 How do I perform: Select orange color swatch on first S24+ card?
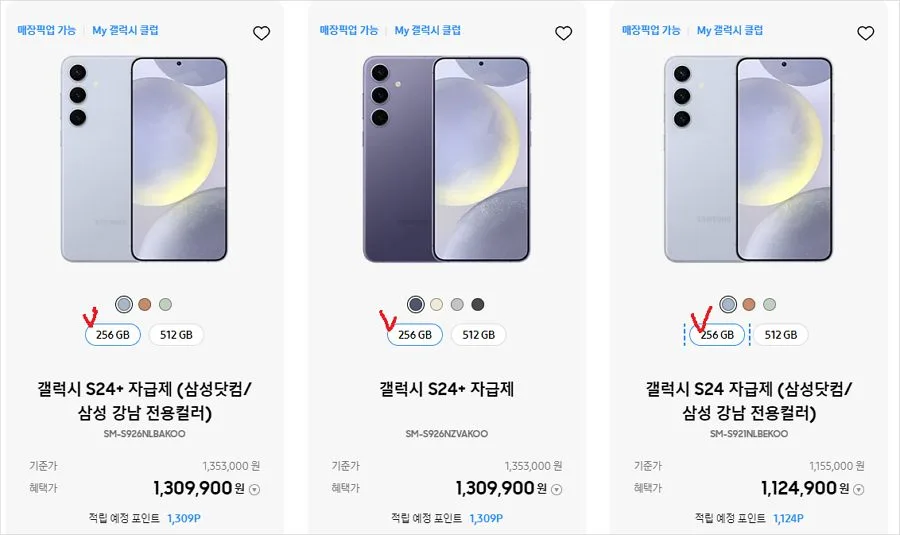[145, 304]
